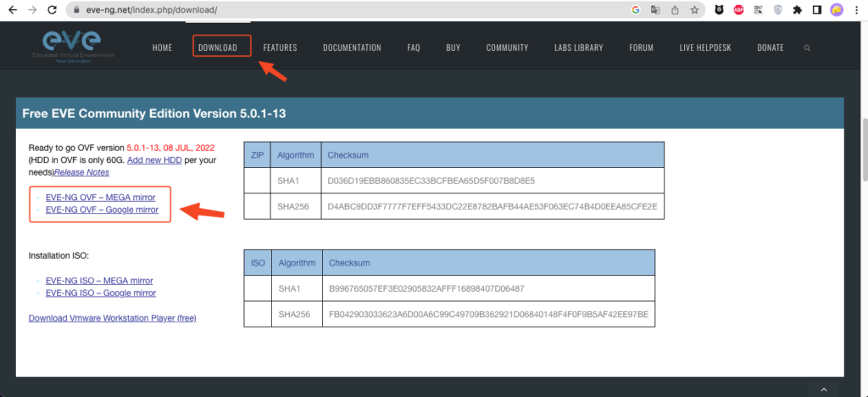868x397 pixels.
Task: Open the LABS LIBRARY menu item
Action: pos(578,48)
